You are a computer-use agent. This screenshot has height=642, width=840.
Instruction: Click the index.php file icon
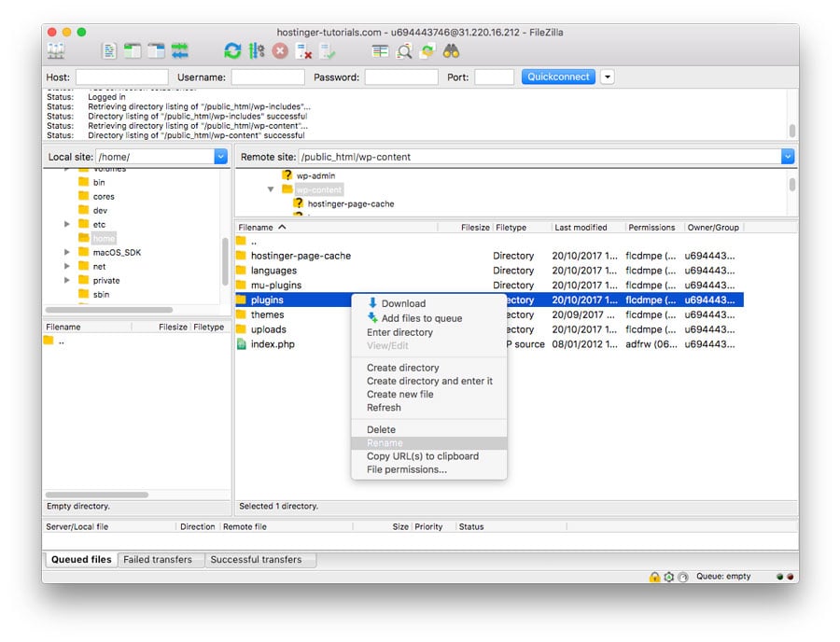242,344
